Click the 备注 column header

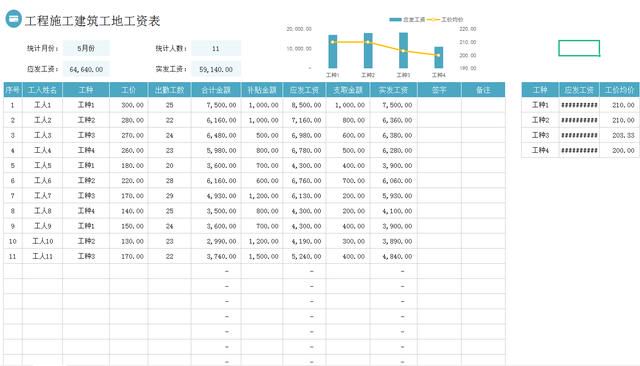click(483, 90)
